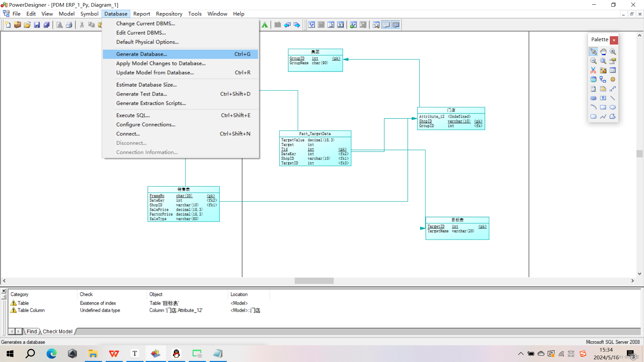The image size is (644, 362).
Task: Click the blue left-arrow toolbar icon
Action: pyautogui.click(x=287, y=25)
